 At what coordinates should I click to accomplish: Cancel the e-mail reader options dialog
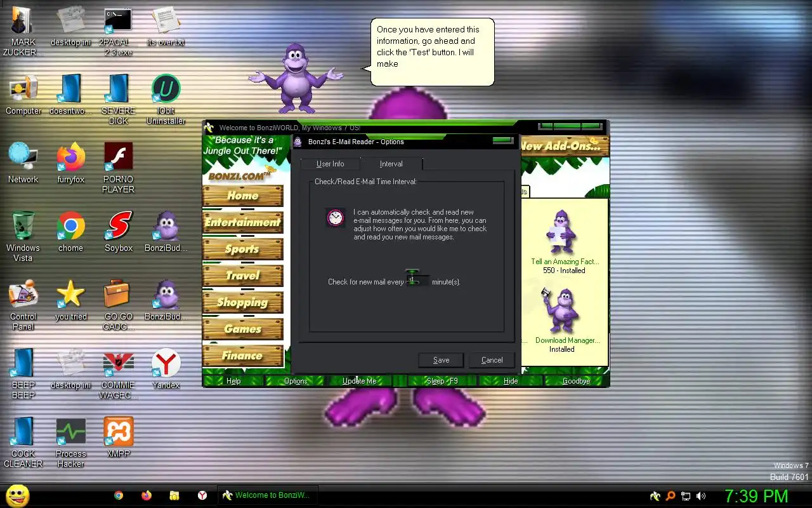tap(492, 360)
